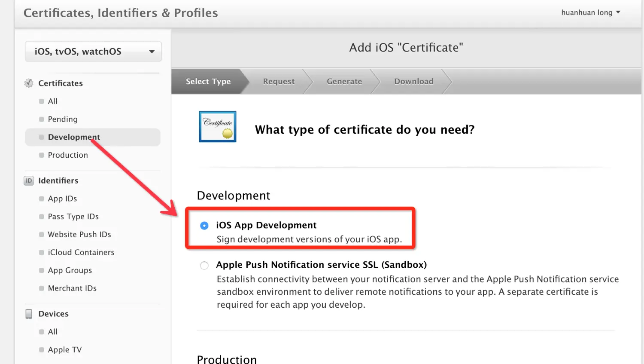Click Apple Push Notification service SSL (Sandbox) label

pyautogui.click(x=322, y=265)
